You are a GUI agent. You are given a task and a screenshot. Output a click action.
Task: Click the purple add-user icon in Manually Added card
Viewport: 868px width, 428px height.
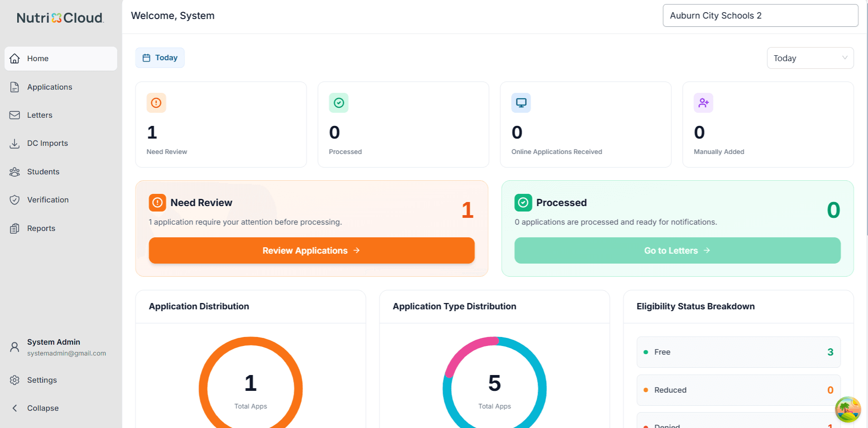[703, 103]
